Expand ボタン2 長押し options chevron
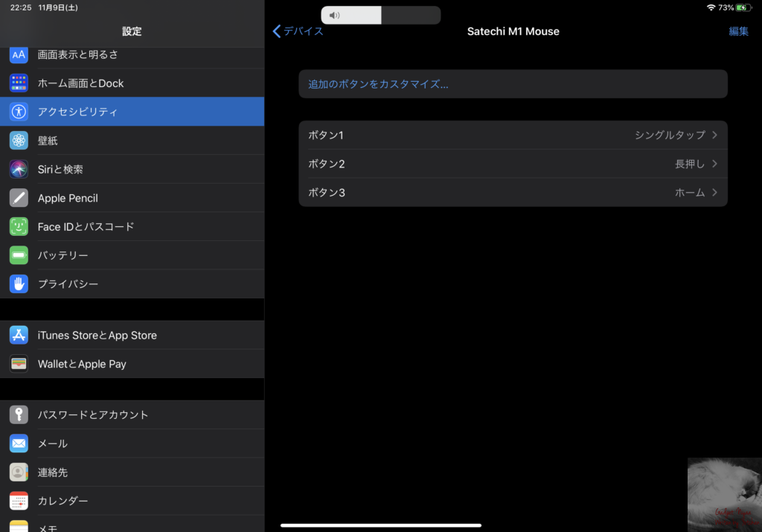This screenshot has width=762, height=532. (714, 164)
